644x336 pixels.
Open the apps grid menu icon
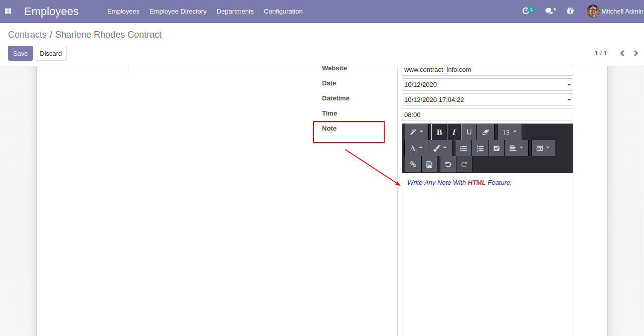point(8,11)
